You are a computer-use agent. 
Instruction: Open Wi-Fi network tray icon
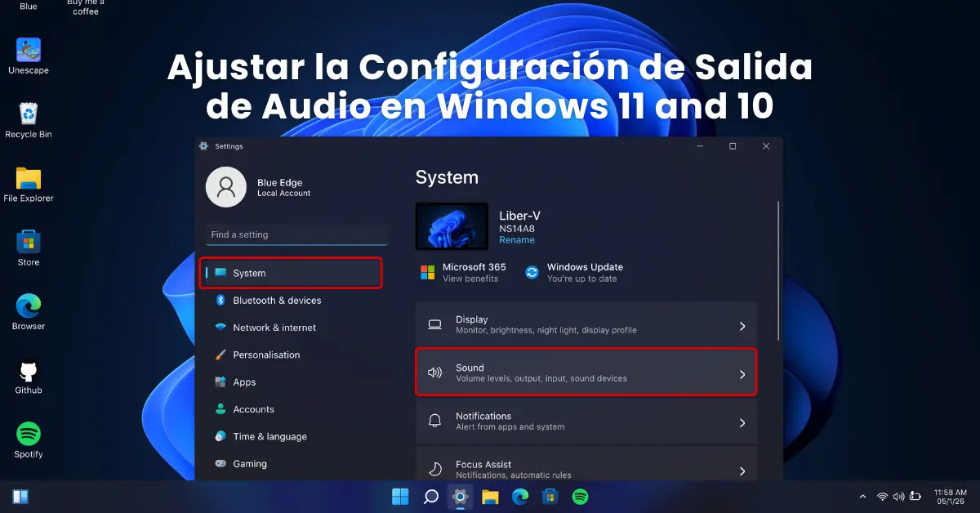(882, 497)
